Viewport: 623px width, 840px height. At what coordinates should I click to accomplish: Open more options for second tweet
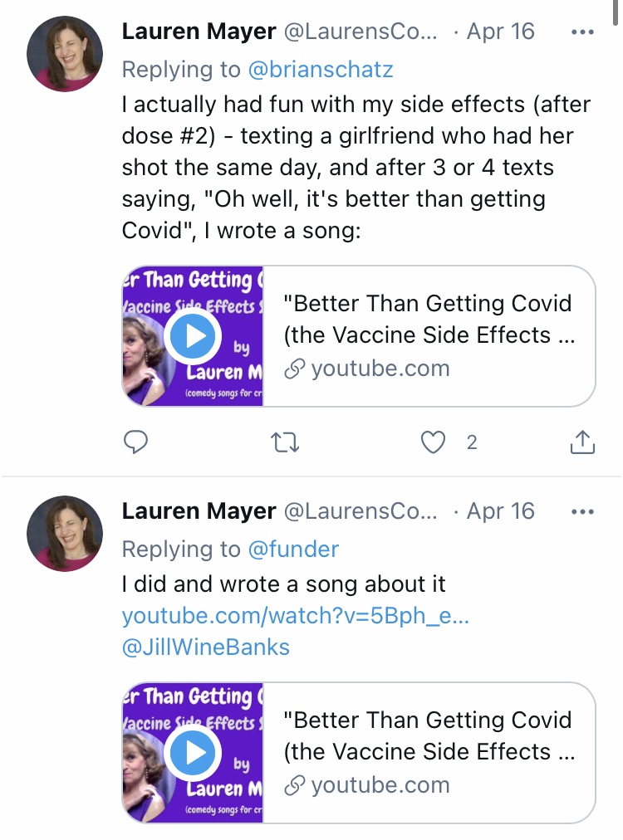[x=582, y=511]
